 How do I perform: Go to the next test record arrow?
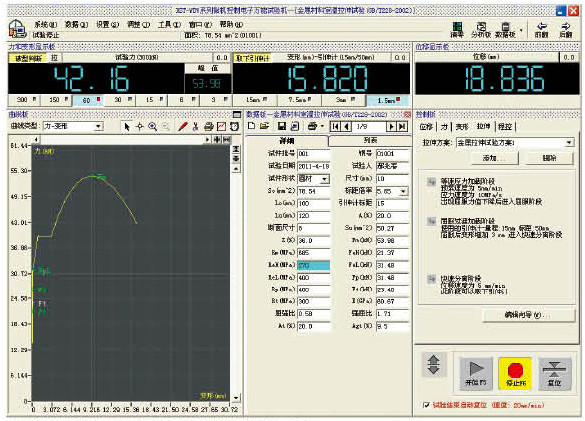pos(391,127)
